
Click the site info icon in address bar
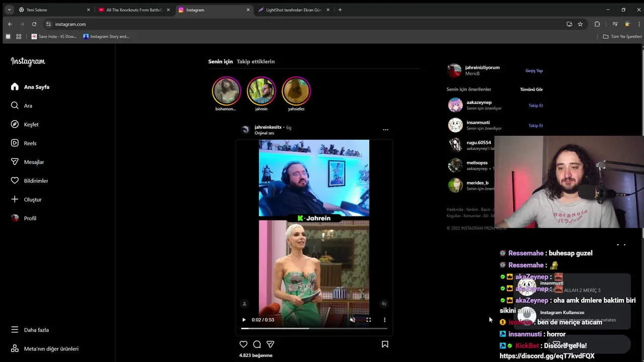tap(48, 24)
